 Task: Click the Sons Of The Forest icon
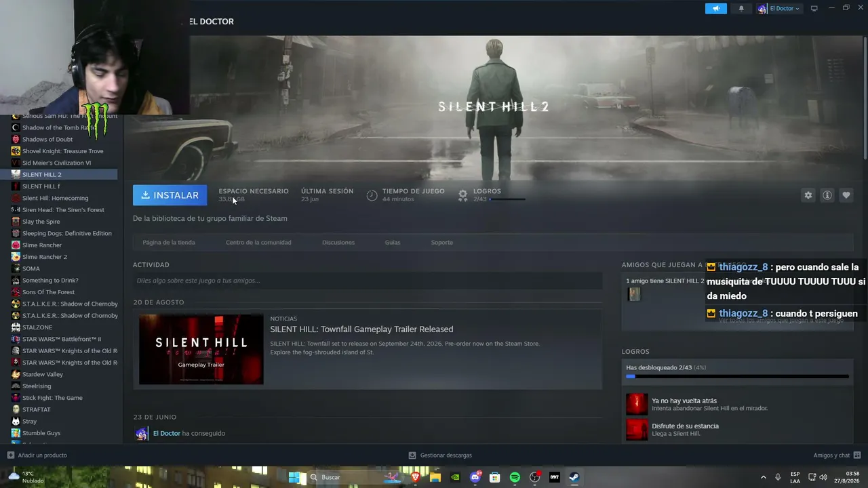[16, 292]
